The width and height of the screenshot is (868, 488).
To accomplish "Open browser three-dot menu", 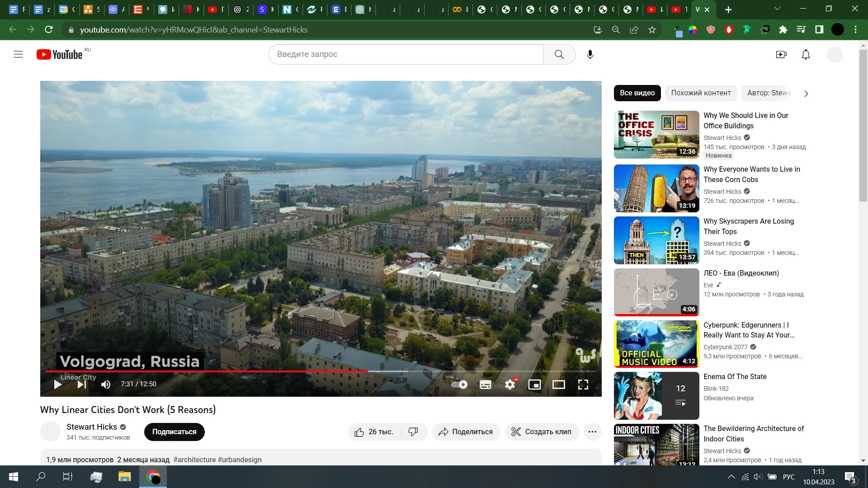I will pos(855,30).
